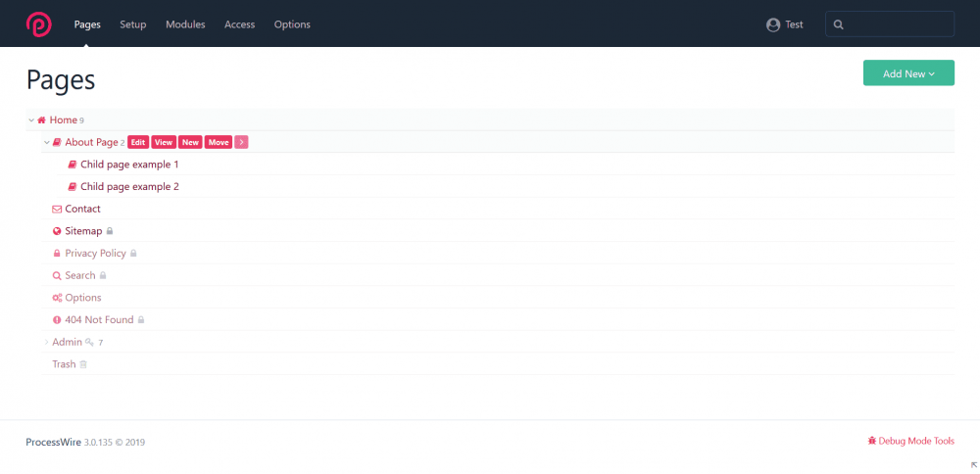Click the Privacy Policy lock icon
980x474 pixels.
click(x=57, y=254)
